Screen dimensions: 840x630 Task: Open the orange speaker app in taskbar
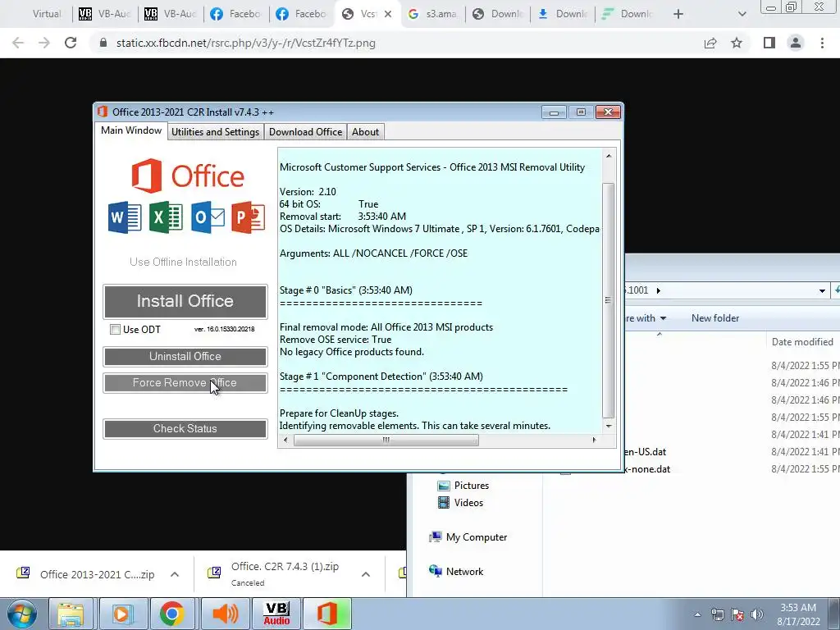[x=225, y=614]
